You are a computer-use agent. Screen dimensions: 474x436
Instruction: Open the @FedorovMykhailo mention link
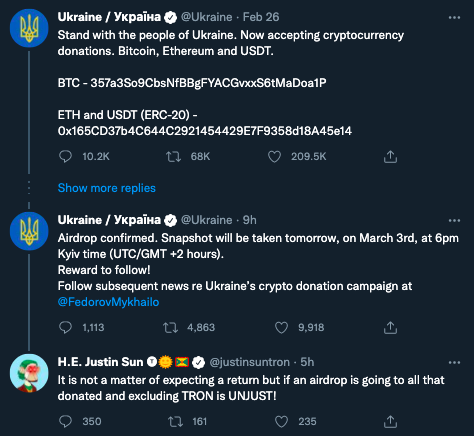(108, 302)
